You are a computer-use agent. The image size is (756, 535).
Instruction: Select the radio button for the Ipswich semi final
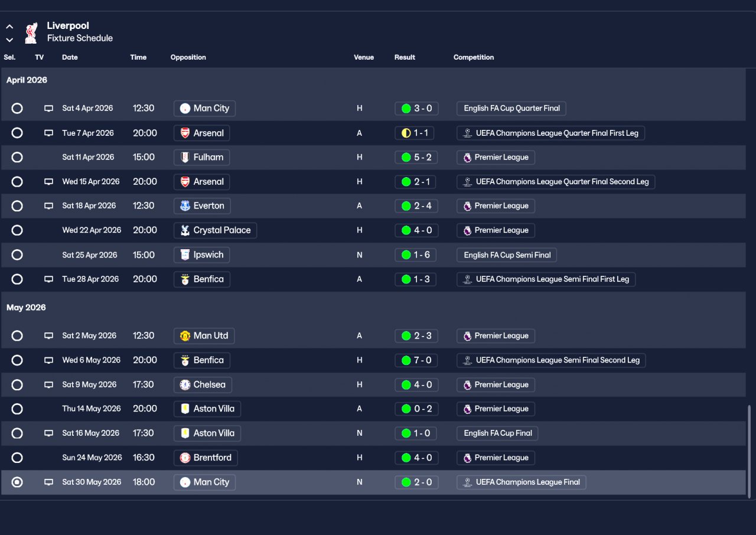(17, 255)
